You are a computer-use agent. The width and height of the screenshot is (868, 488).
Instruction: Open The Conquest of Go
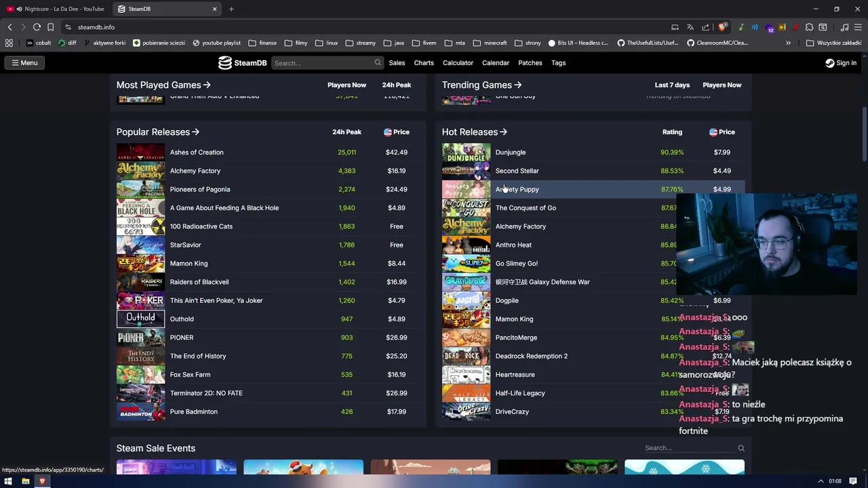[526, 208]
